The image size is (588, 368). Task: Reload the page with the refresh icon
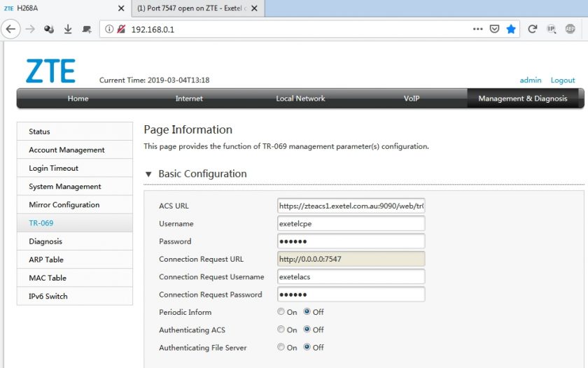532,29
